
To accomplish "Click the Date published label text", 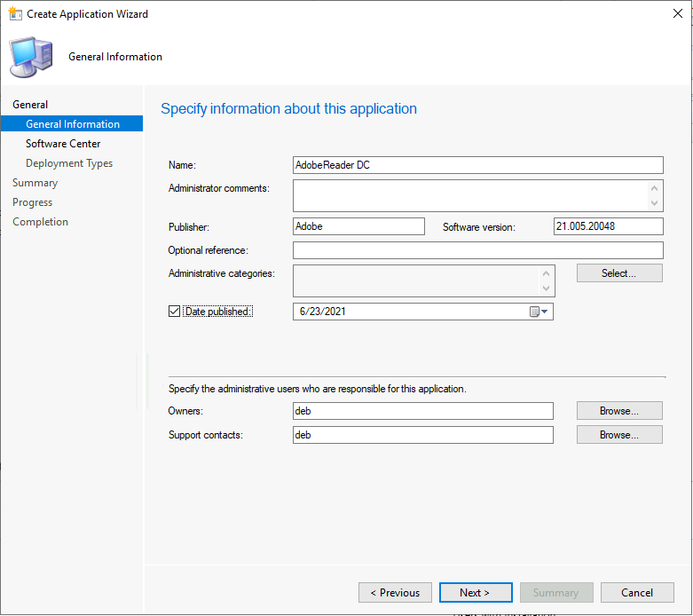I will [x=217, y=312].
